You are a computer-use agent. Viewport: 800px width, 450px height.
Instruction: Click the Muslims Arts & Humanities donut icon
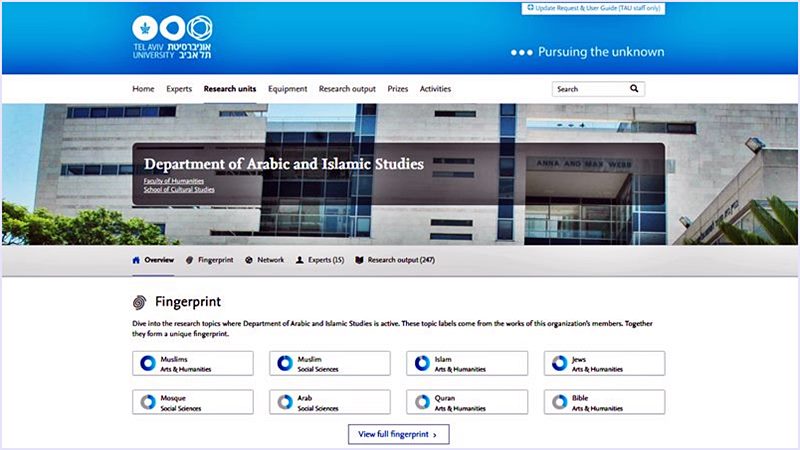pos(147,363)
